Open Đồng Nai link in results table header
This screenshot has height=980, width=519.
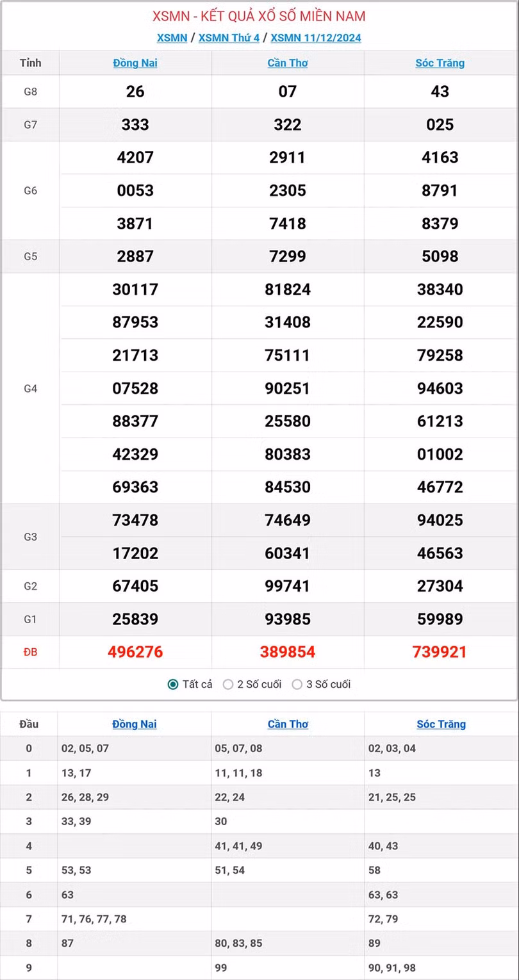pyautogui.click(x=135, y=63)
